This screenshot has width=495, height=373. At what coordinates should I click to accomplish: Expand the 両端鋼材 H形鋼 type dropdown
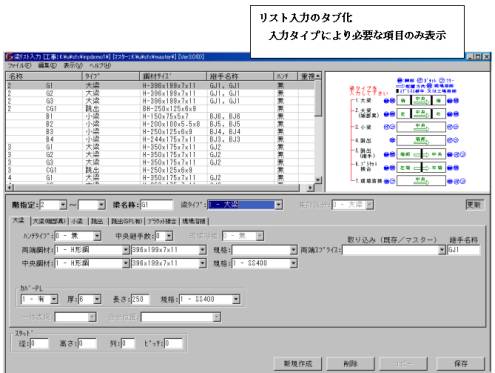(126, 250)
